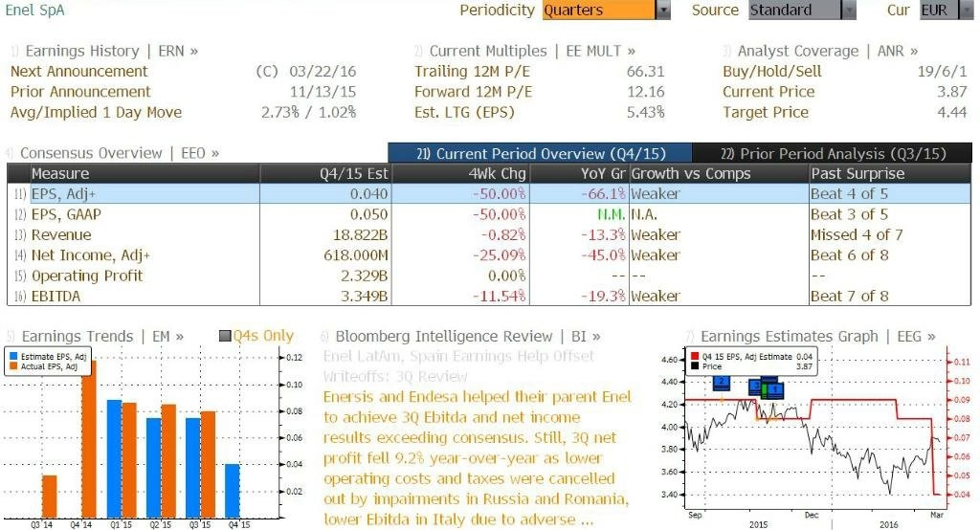Switch to Prior Period Analysis (Q3/15) tab
This screenshot has width=980, height=530.
pyautogui.click(x=833, y=153)
